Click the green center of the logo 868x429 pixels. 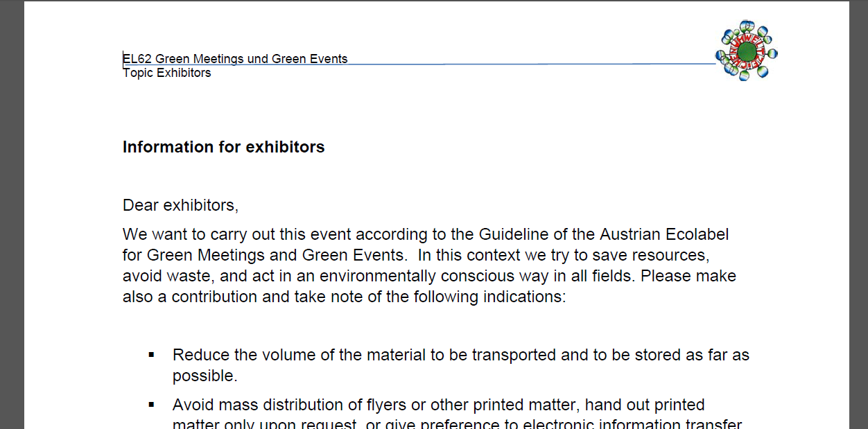point(747,52)
